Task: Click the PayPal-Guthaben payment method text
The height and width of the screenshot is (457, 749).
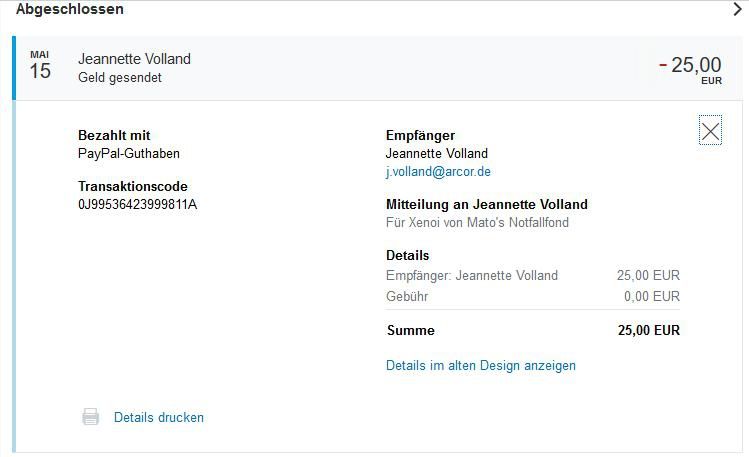Action: coord(129,153)
